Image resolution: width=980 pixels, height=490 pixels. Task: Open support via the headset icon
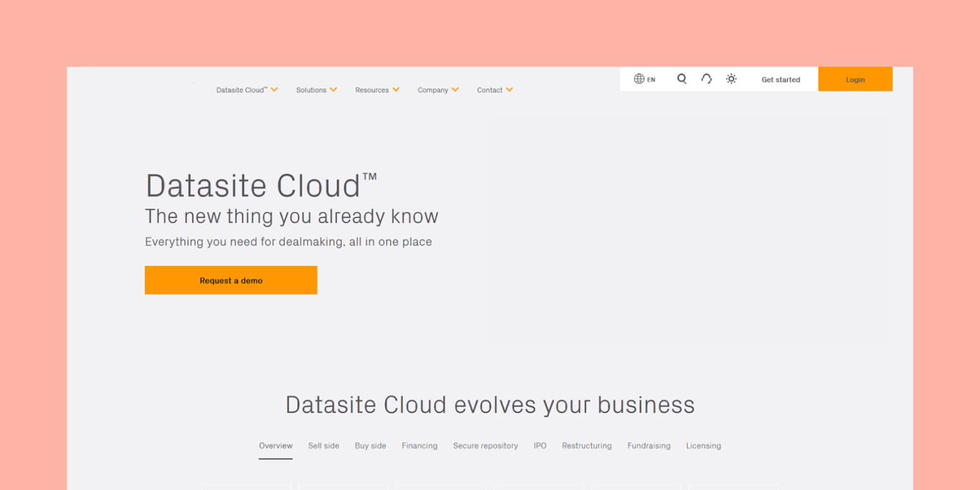coord(706,78)
